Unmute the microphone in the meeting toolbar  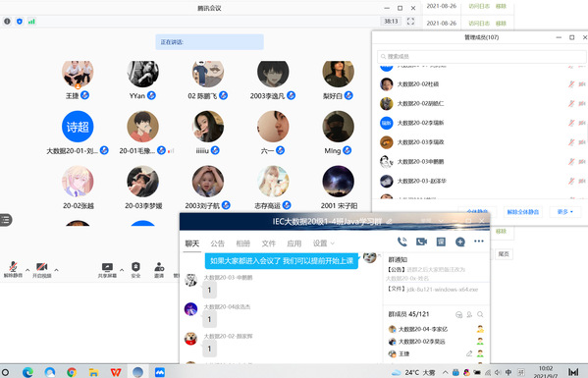(13, 269)
